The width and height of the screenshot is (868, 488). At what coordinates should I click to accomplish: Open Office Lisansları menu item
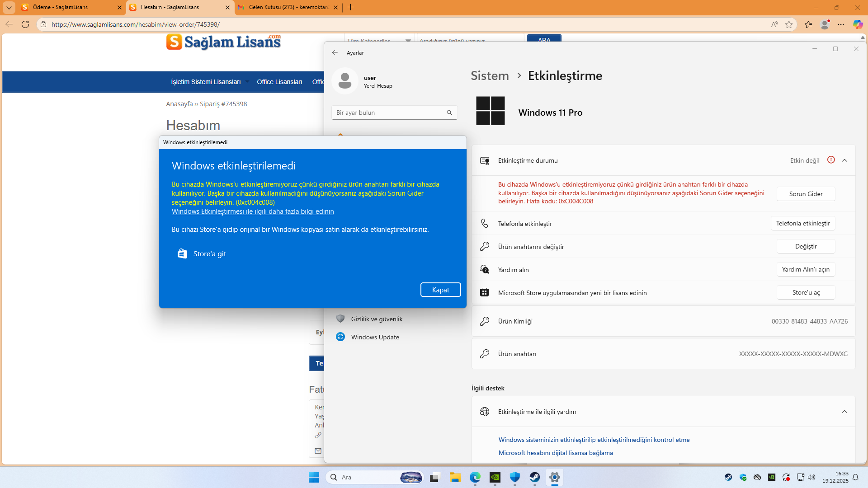click(279, 82)
